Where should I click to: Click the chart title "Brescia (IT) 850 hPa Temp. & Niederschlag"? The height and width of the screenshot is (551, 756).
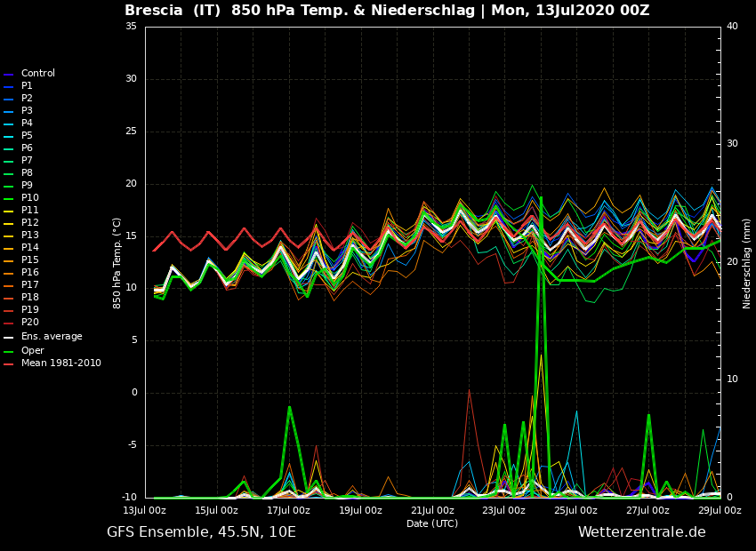[x=300, y=11]
